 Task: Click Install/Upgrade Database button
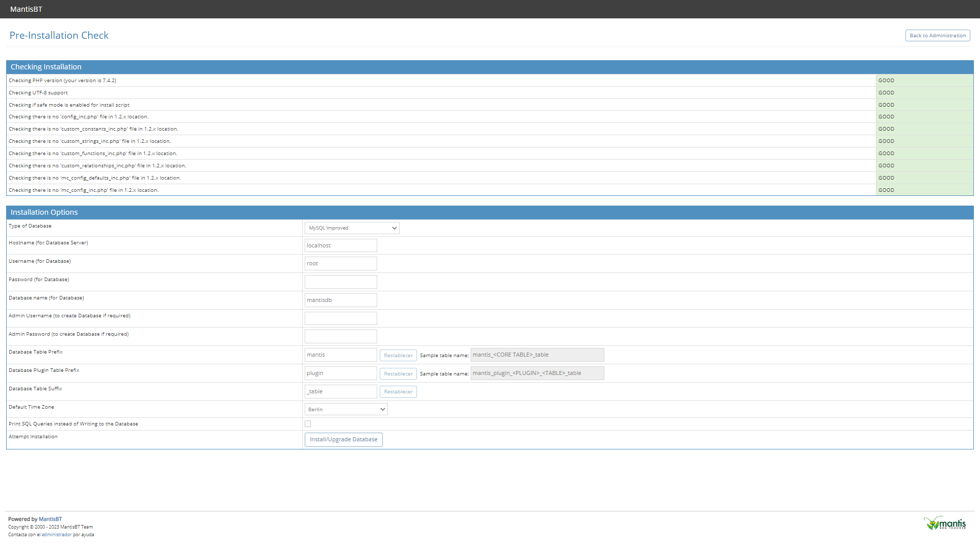[344, 440]
